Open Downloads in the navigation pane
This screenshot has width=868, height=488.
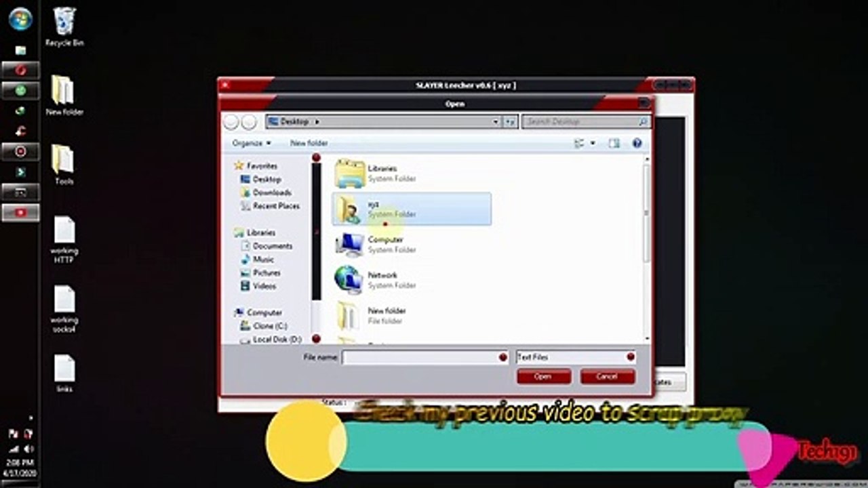pyautogui.click(x=266, y=192)
